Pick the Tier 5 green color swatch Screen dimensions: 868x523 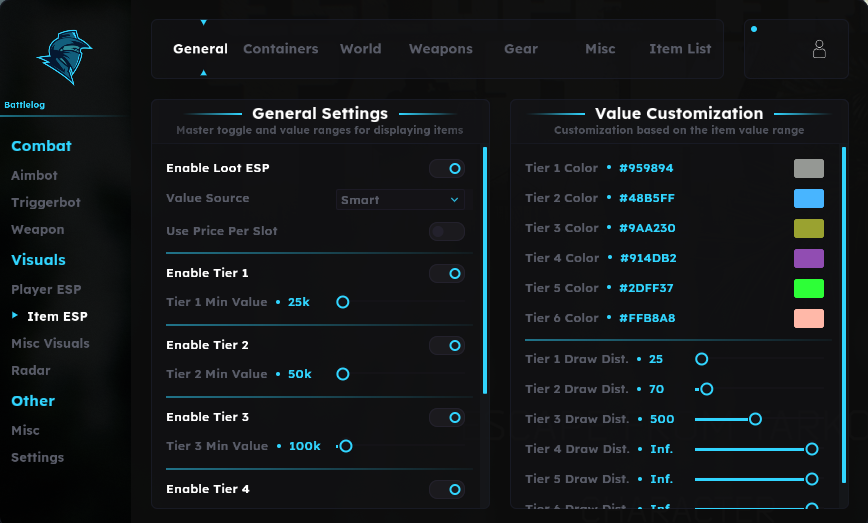(x=809, y=288)
